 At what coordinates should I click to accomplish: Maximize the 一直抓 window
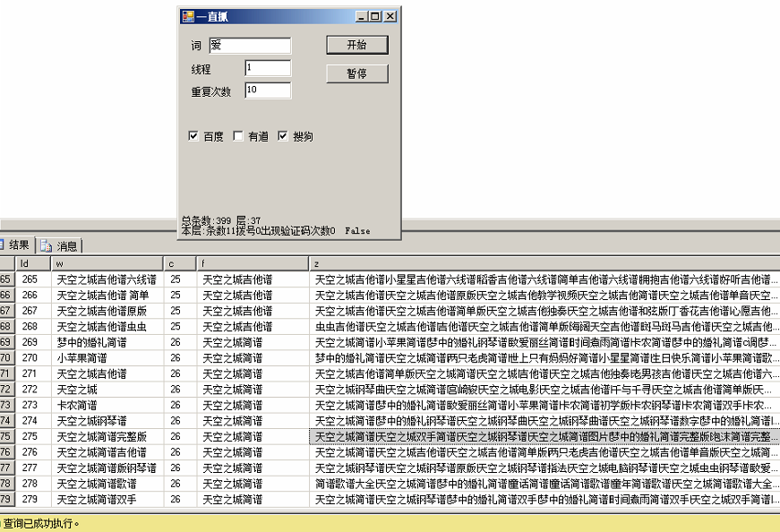point(375,16)
